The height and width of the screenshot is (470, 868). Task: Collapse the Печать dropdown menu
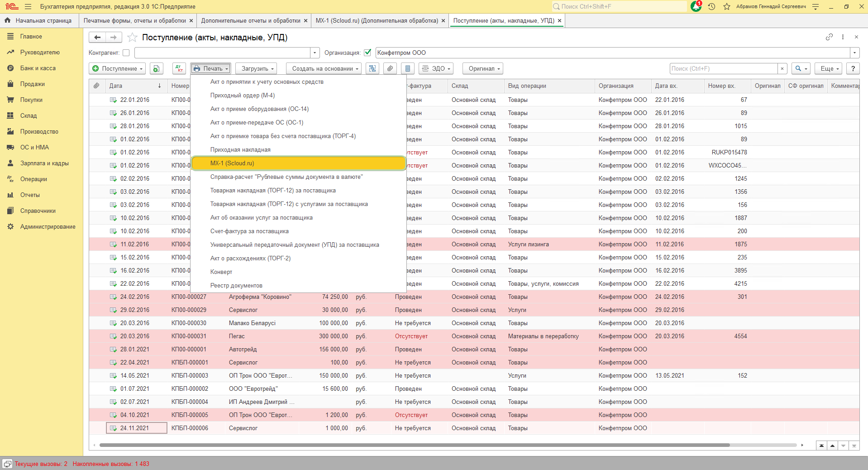211,69
